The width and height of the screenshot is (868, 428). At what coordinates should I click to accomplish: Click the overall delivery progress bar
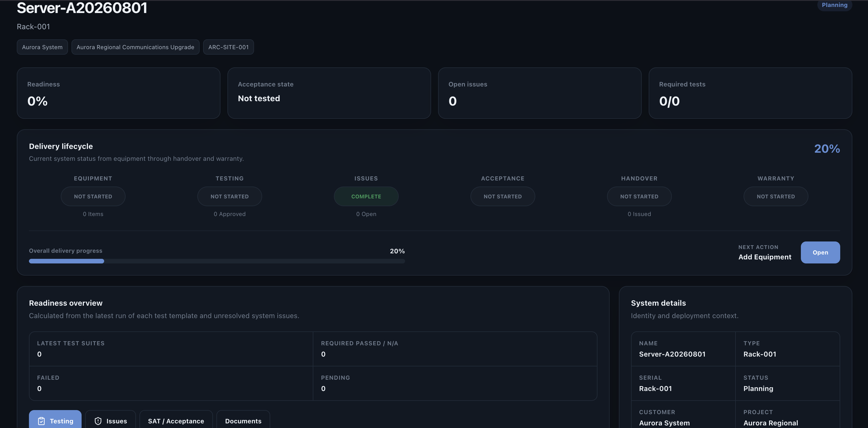[x=217, y=261]
